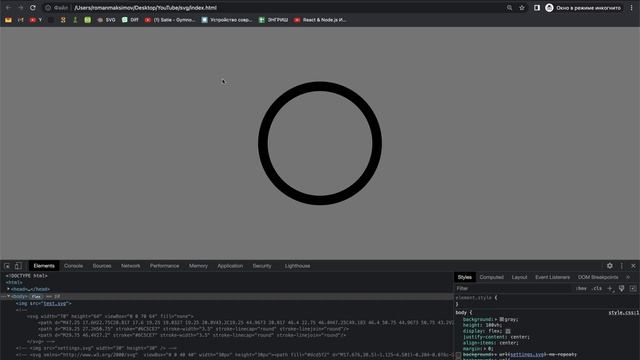640x360 pixels.
Task: Toggle the :hov element state button
Action: (581, 289)
